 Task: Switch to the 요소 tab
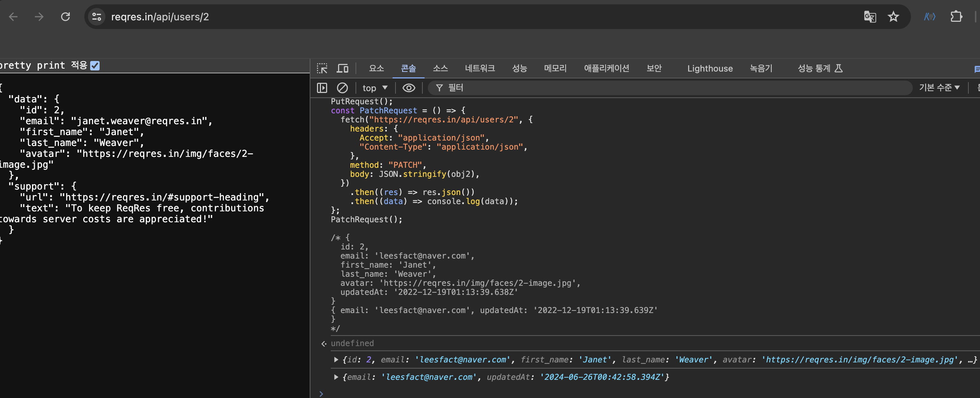(x=376, y=68)
